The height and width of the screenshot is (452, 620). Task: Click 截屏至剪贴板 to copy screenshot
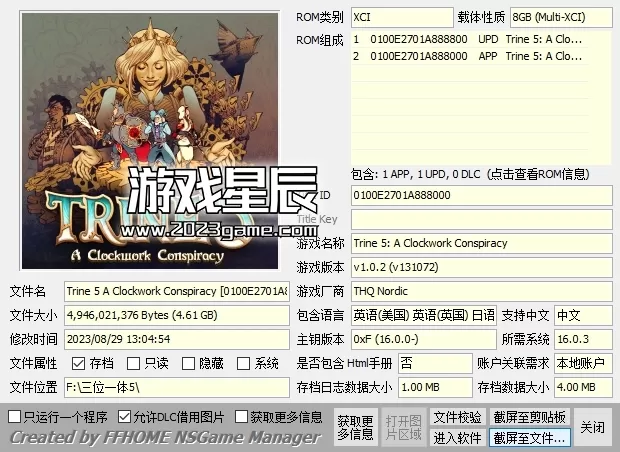point(529,417)
